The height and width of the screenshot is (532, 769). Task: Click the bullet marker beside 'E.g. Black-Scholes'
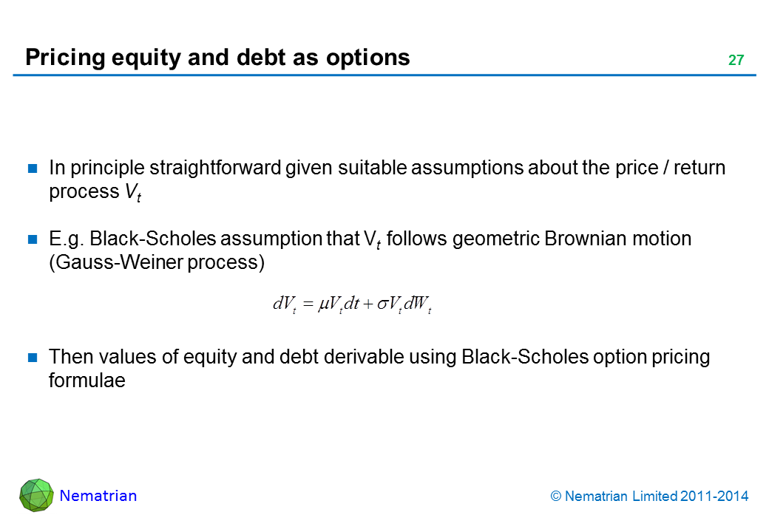[x=33, y=239]
